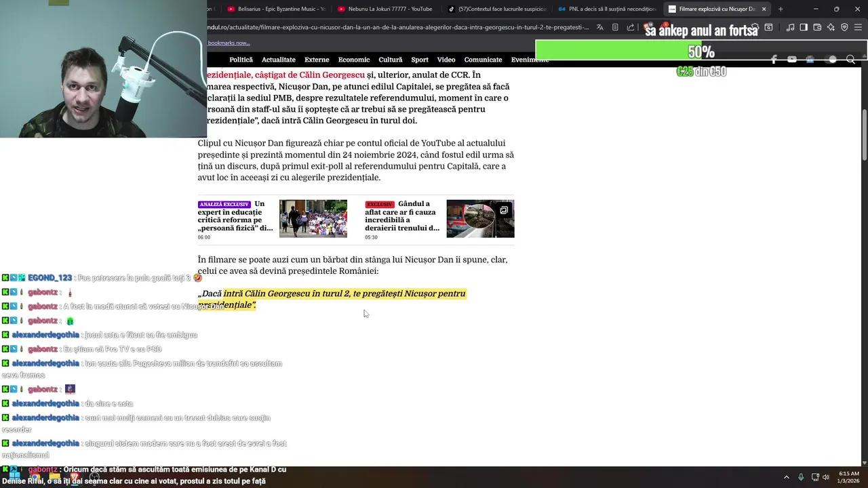Open the 6:15 AM clock and date
This screenshot has width=868, height=488.
(x=849, y=477)
